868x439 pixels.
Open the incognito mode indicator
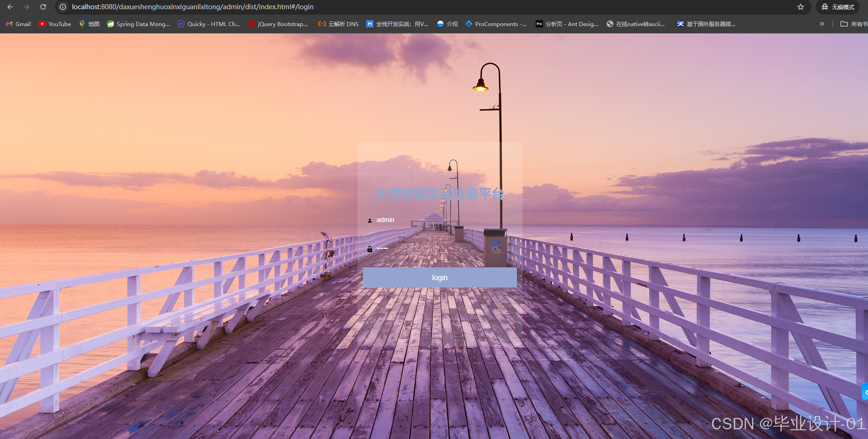tap(838, 7)
